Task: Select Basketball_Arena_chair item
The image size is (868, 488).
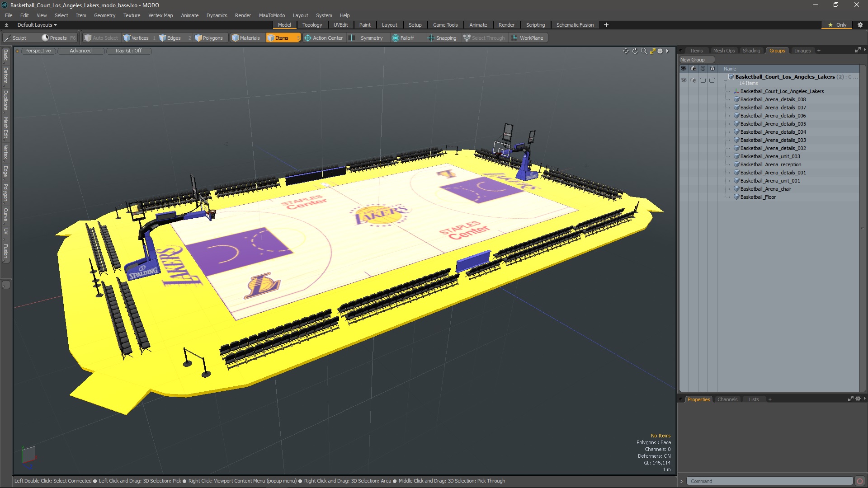Action: [x=765, y=189]
